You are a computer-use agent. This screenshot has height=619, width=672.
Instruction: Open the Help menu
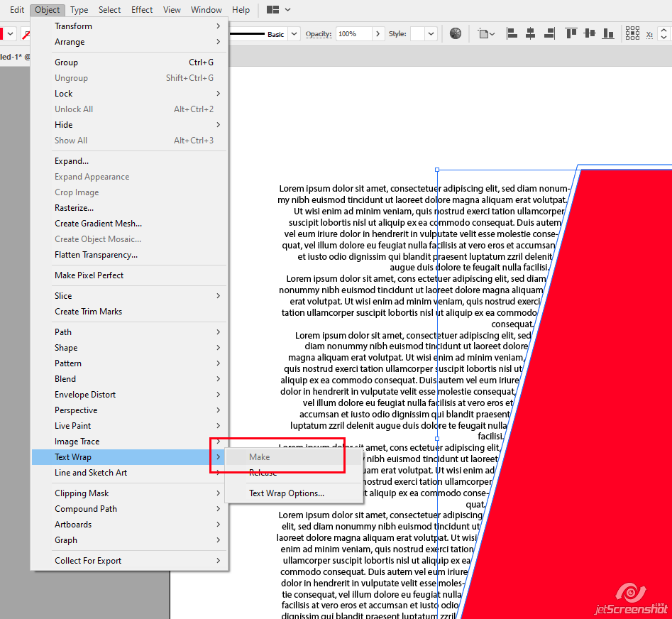[x=241, y=9]
